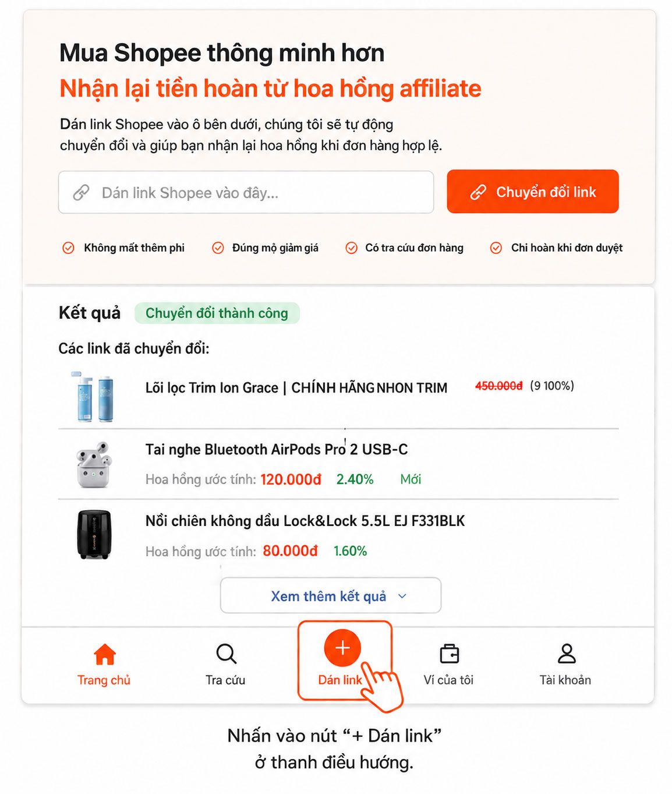672x794 pixels.
Task: Click the Chi hoàn khi đơn duyệt checkmark
Action: 496,248
